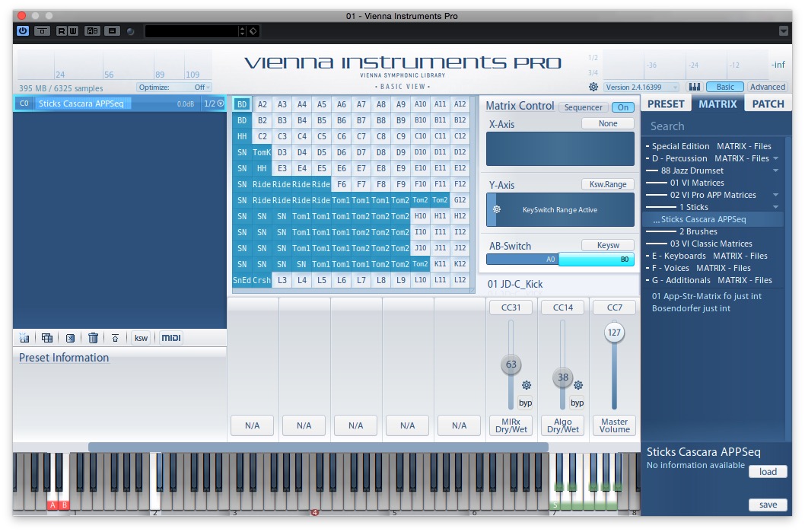Screen dimensions: 805x532
Task: Click the upward arrow move-to-top icon
Action: point(115,338)
